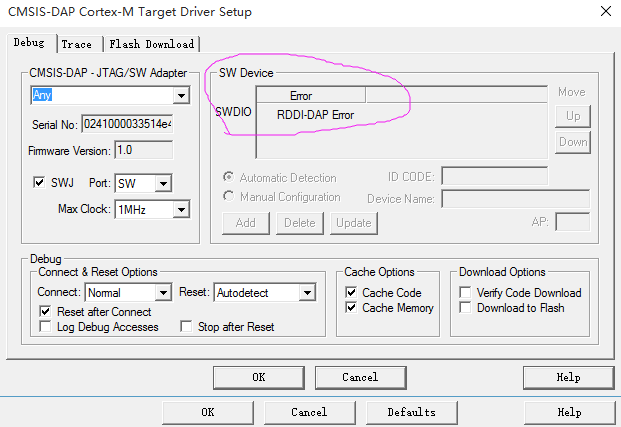Screen dimensions: 621x427
Task: Enable Download to Flash checkbox
Action: pos(465,307)
